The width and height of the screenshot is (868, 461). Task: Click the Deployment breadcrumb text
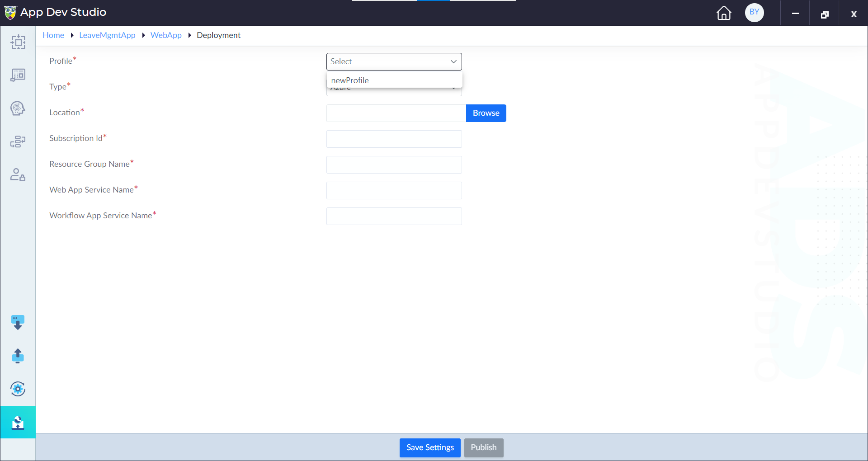tap(218, 35)
